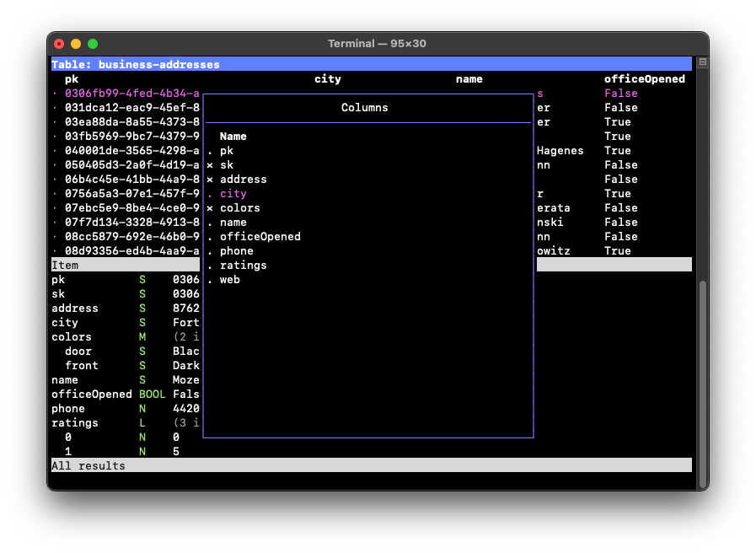Click the name entry in Columns popup
This screenshot has height=553, width=756.
tap(233, 223)
